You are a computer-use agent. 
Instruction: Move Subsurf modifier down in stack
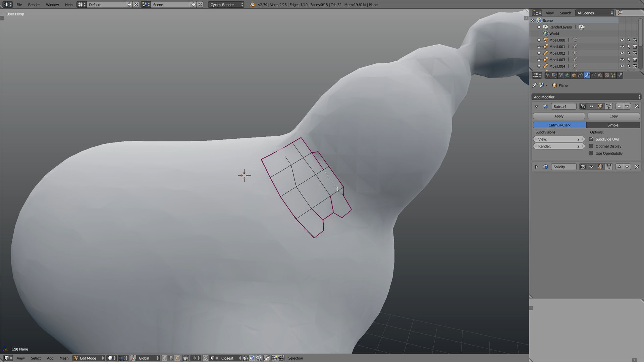627,106
